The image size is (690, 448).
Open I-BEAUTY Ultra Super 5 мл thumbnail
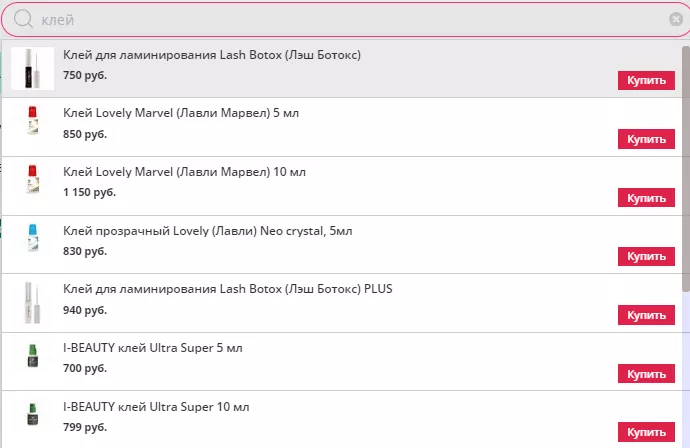point(32,360)
